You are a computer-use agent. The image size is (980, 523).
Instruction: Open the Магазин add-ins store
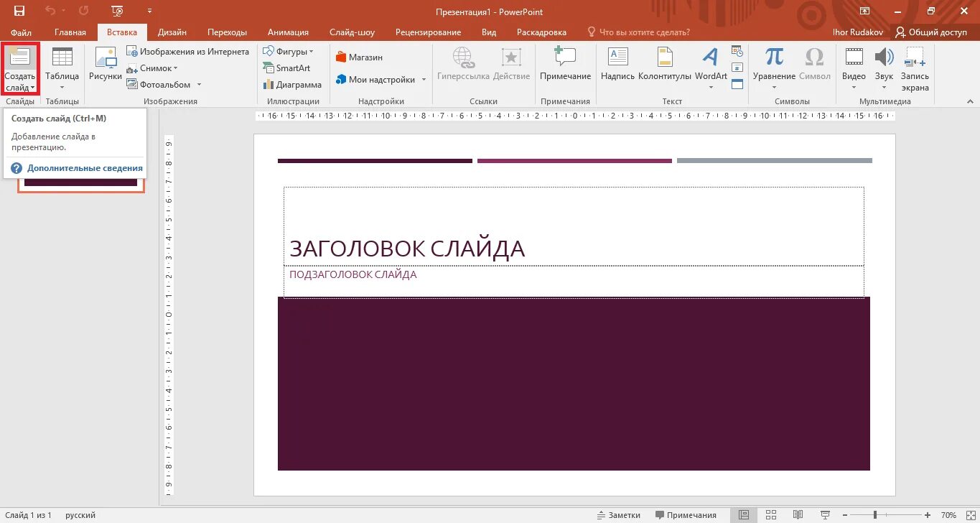click(x=359, y=57)
